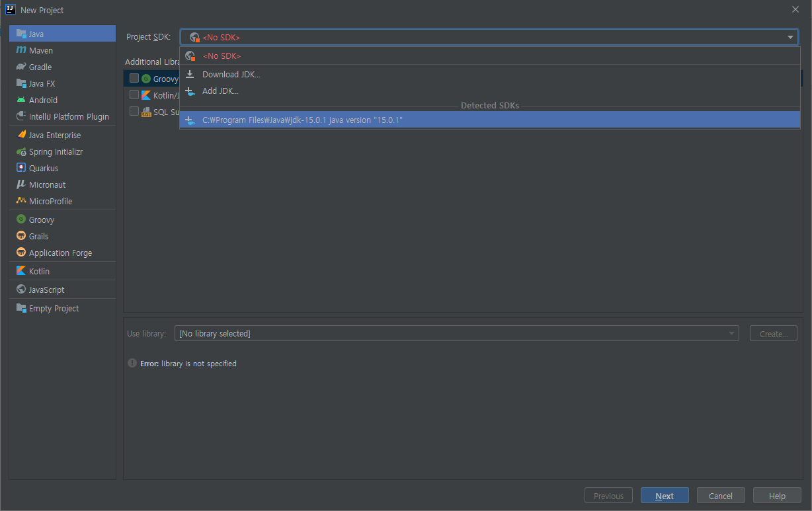Click the Groovy icon in sidebar
Screen dimensions: 812x511
pyautogui.click(x=21, y=219)
